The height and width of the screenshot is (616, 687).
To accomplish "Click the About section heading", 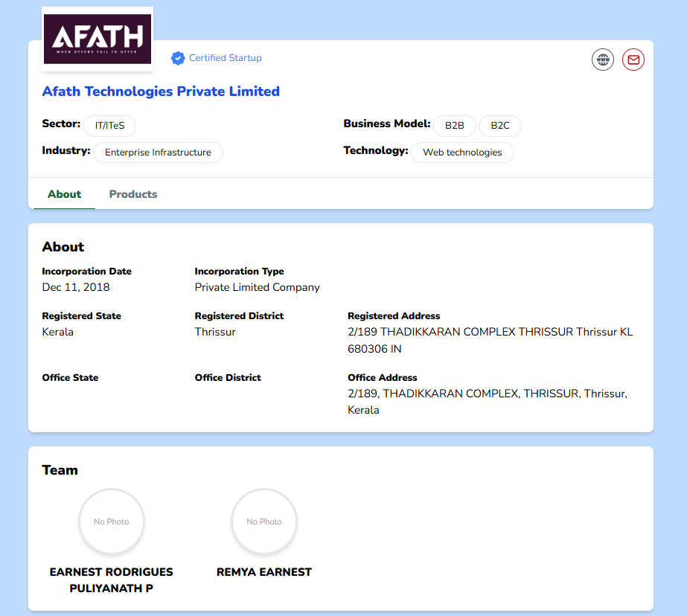I will [63, 247].
